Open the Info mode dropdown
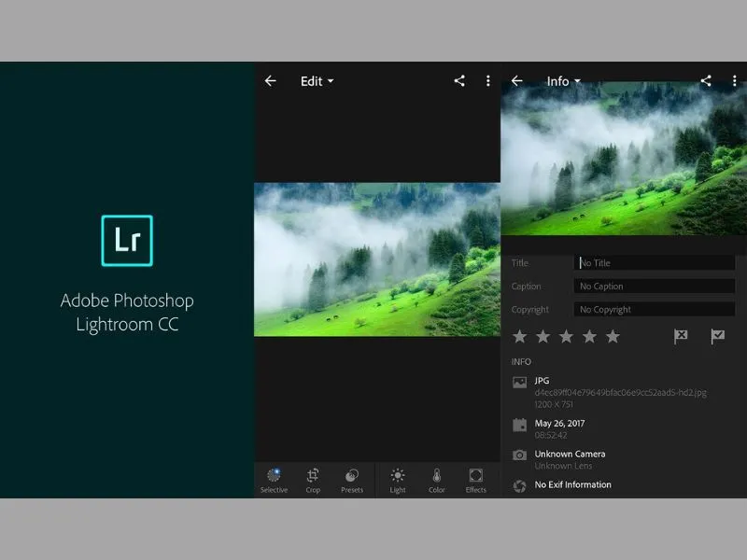The height and width of the screenshot is (560, 747). pyautogui.click(x=564, y=81)
